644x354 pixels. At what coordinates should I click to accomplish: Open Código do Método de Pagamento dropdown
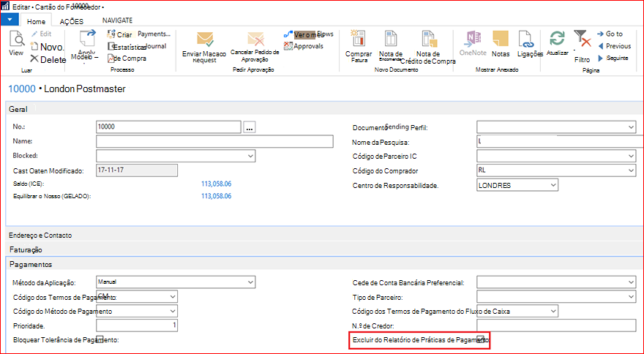[x=173, y=312]
